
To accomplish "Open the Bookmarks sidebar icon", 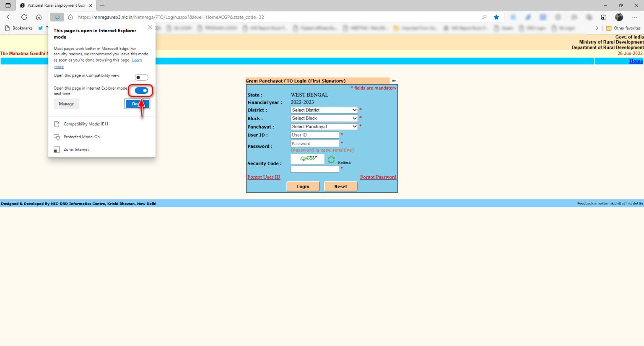I will click(7, 28).
